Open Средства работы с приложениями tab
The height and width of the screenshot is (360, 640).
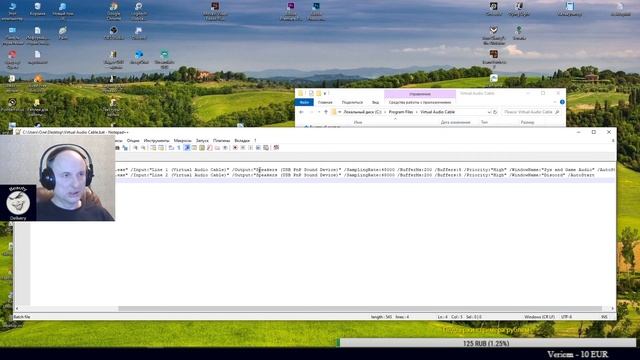click(420, 102)
